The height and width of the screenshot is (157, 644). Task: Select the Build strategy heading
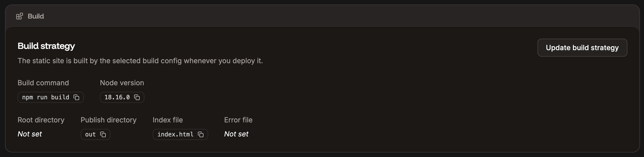46,46
